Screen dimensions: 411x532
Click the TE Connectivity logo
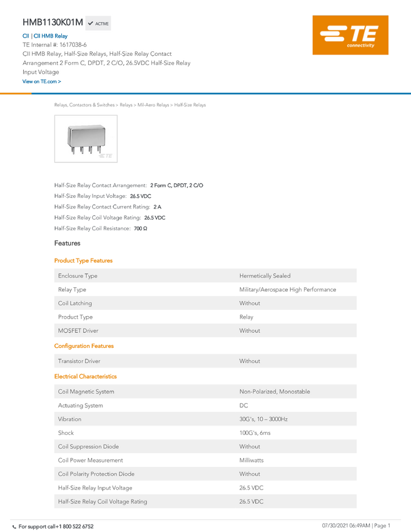click(x=350, y=35)
